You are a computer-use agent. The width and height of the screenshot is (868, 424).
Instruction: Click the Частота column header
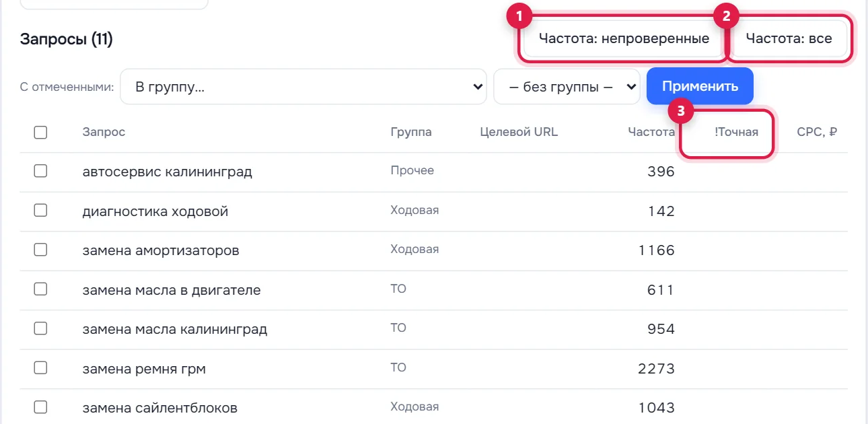pyautogui.click(x=651, y=132)
